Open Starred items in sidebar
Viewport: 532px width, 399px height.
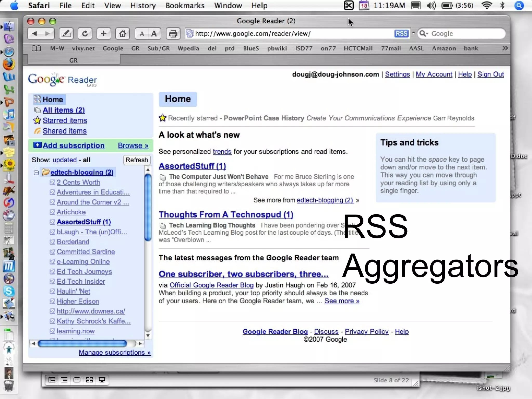65,121
